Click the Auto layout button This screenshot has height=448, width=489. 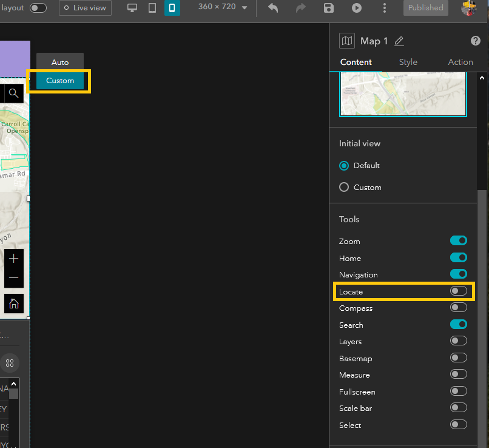pos(60,62)
